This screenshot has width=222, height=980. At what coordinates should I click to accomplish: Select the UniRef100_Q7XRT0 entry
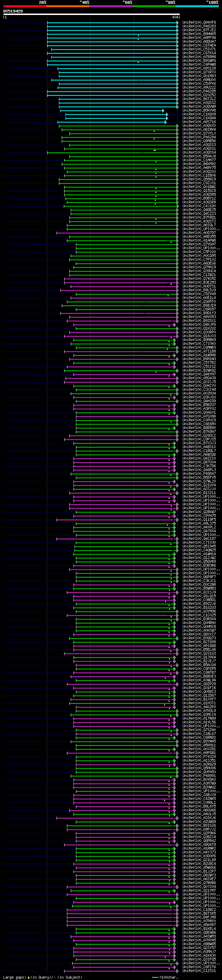coord(199,72)
